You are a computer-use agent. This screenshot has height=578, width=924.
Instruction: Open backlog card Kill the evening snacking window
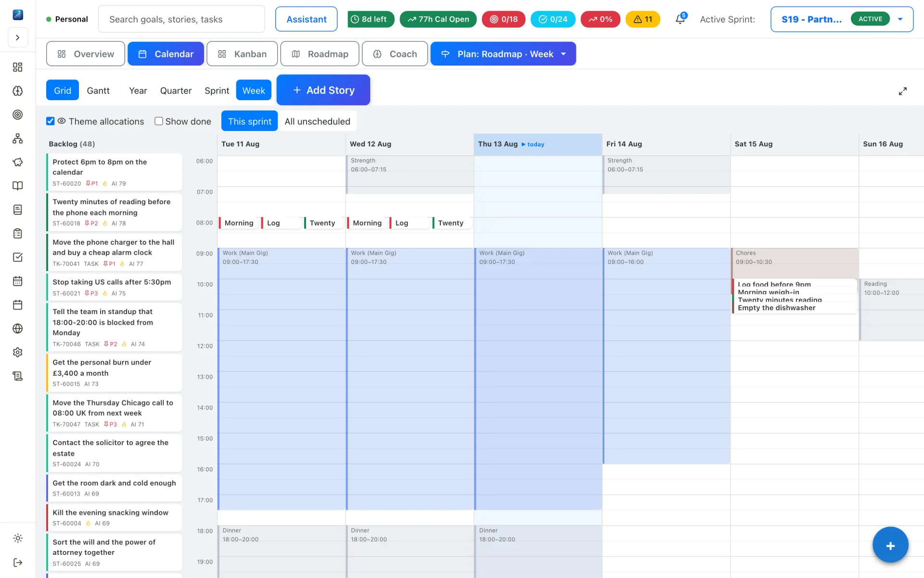114,517
